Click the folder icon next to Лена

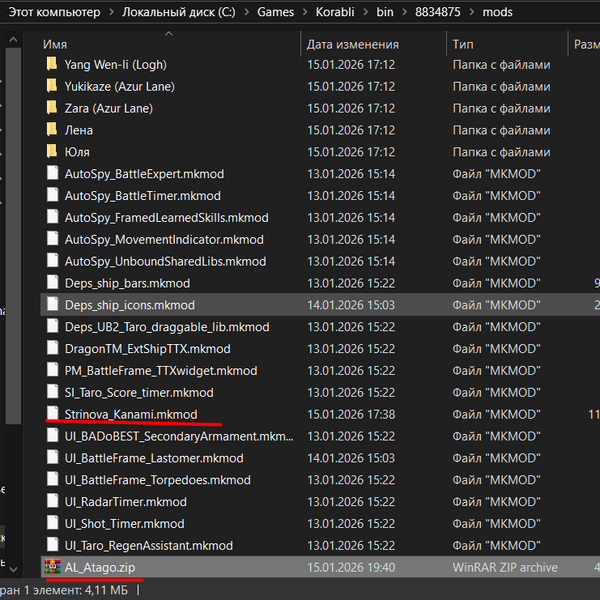pyautogui.click(x=52, y=130)
